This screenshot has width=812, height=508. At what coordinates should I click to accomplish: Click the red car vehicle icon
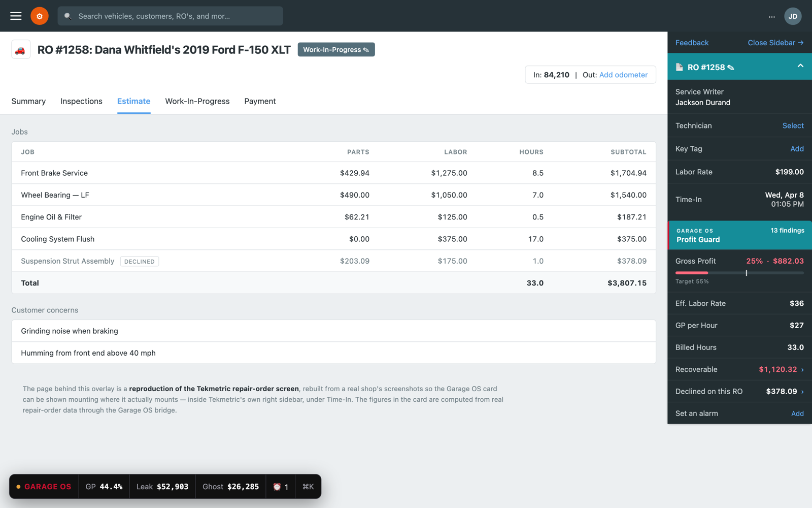pyautogui.click(x=20, y=50)
